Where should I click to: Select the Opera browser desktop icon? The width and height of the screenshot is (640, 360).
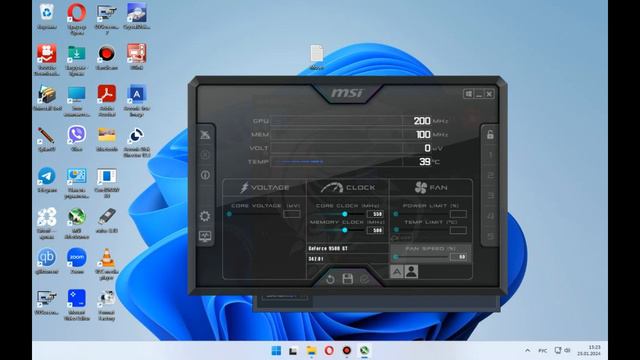click(x=77, y=18)
